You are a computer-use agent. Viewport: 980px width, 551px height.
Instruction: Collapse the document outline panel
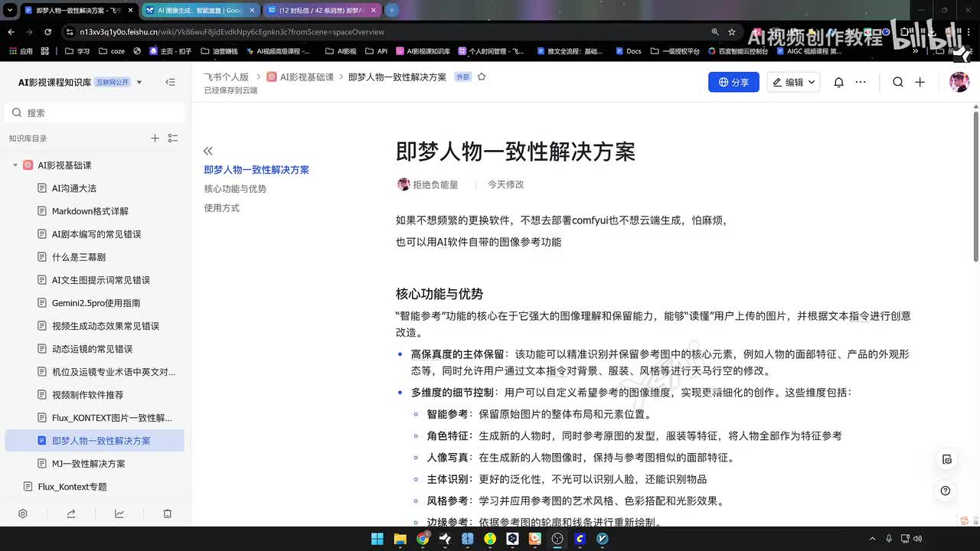208,151
